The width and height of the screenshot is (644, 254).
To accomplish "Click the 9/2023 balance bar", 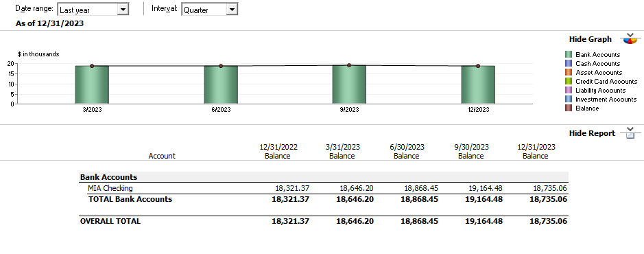I will tap(349, 84).
